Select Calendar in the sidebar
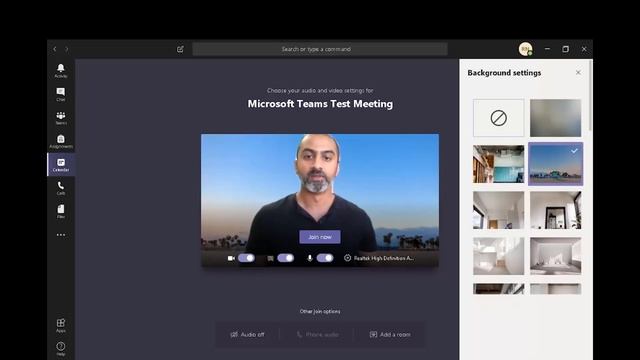The width and height of the screenshot is (640, 360). (x=61, y=164)
